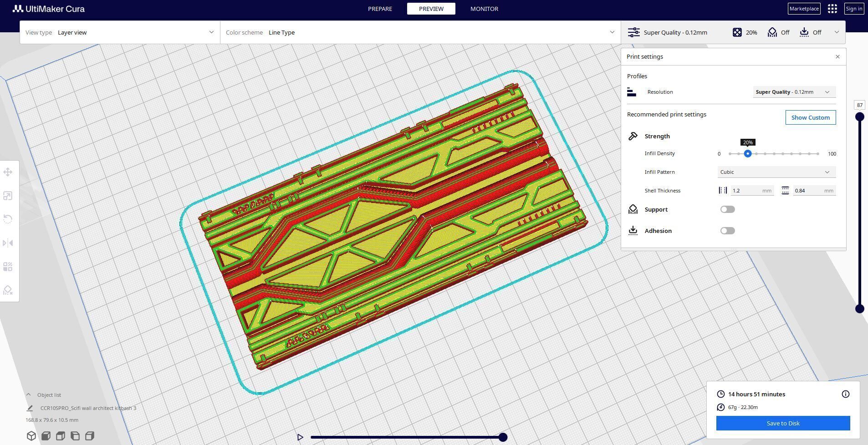Screen dimensions: 868x445
Task: Click the Sign in button
Action: point(854,9)
